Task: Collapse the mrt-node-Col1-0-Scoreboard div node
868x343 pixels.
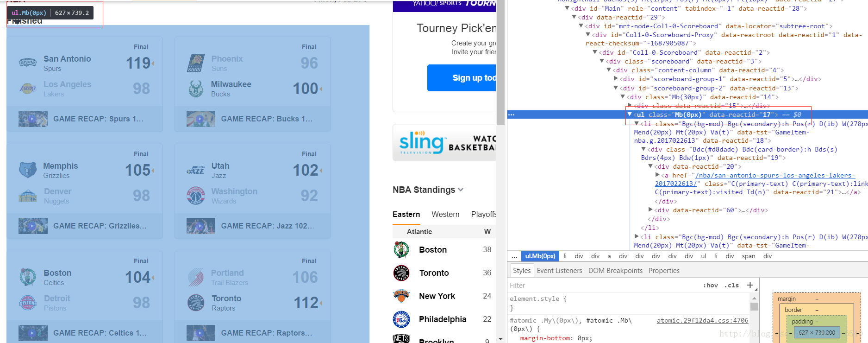Action: (581, 26)
